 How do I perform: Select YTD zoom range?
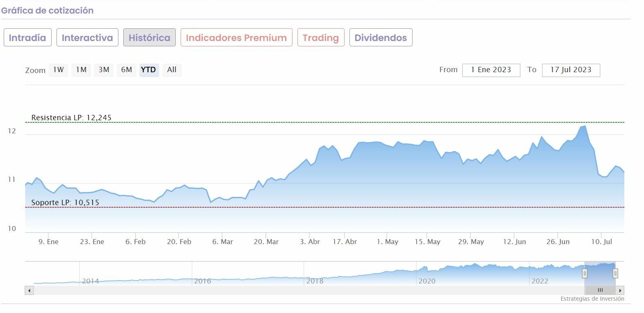pyautogui.click(x=148, y=70)
